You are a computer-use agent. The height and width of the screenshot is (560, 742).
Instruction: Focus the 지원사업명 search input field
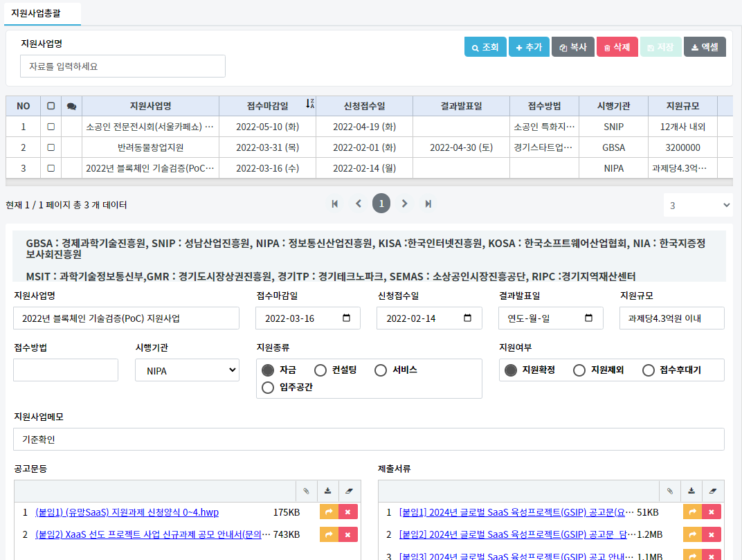(x=123, y=66)
